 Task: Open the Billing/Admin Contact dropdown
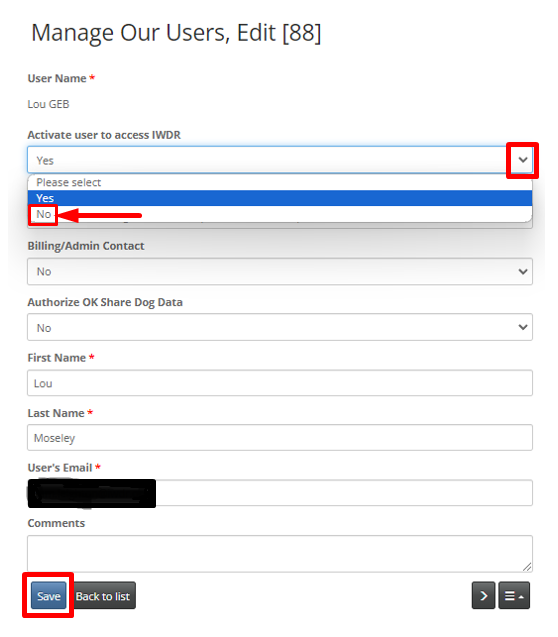280,271
